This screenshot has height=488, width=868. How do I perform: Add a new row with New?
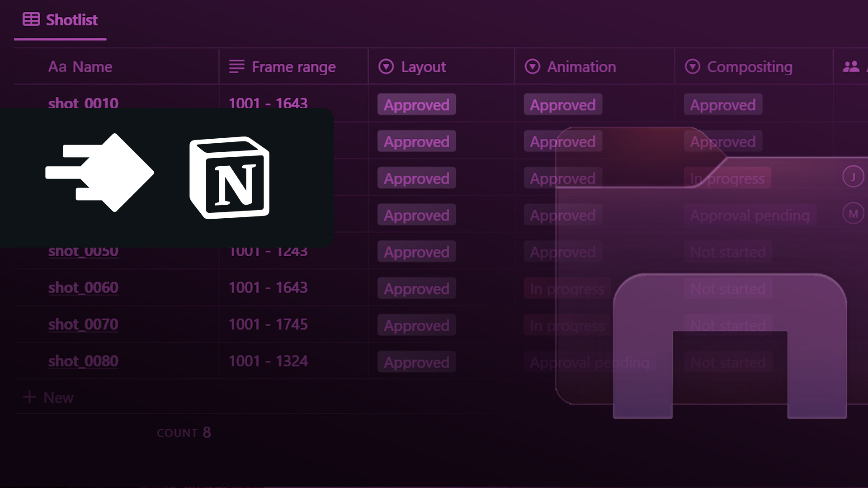point(49,398)
